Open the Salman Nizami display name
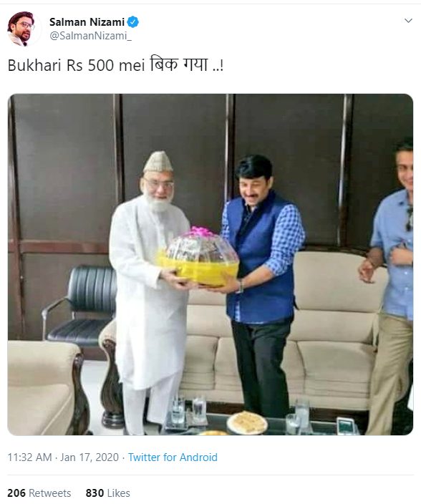This screenshot has height=504, width=421. point(87,22)
